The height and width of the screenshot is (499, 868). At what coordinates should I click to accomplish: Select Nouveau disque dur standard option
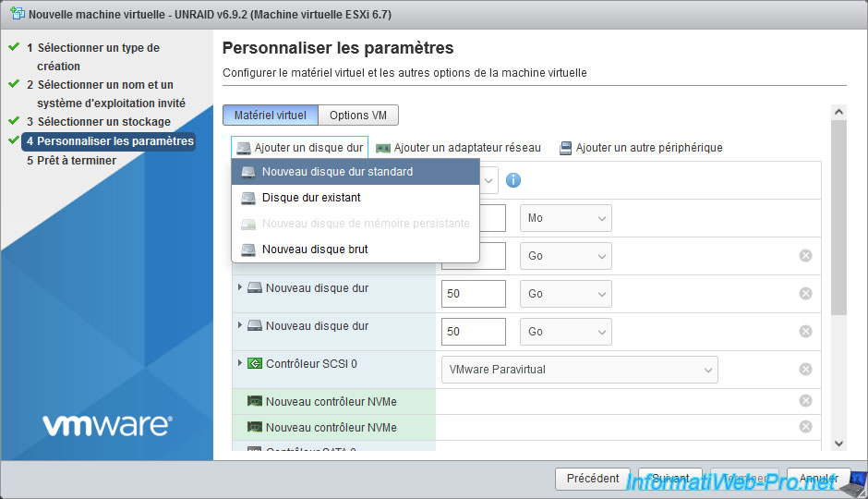pos(337,172)
